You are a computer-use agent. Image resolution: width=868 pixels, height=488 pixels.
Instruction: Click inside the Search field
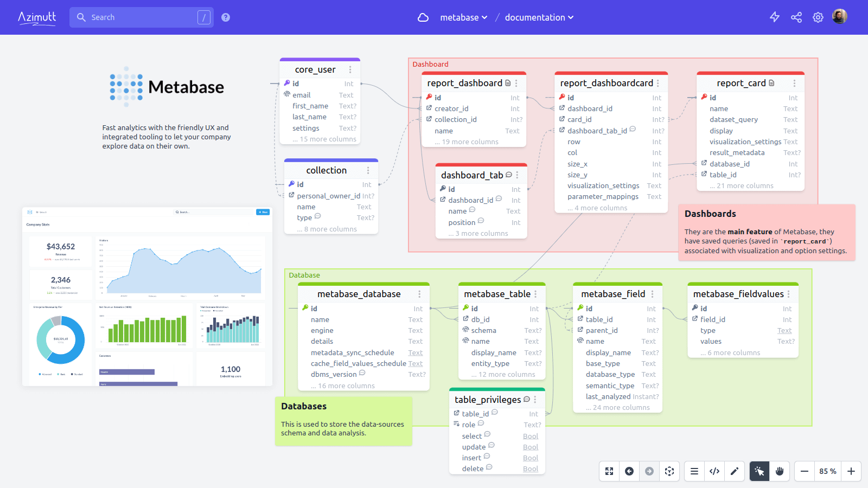[141, 17]
